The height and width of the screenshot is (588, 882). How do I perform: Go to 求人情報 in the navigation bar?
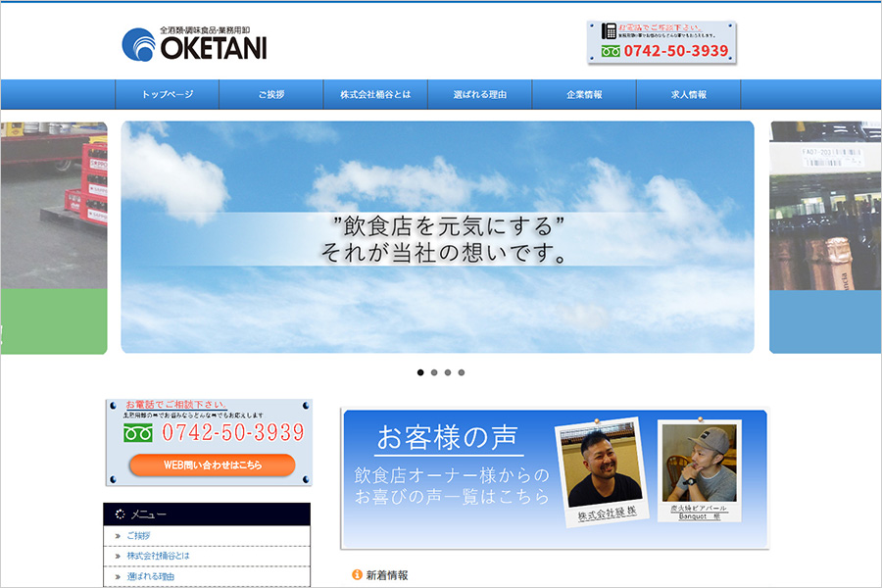tap(688, 95)
